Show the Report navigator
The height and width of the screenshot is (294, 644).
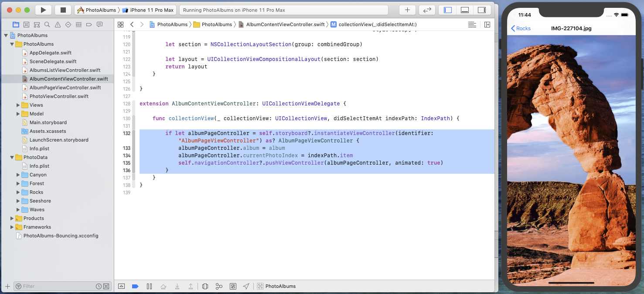[x=100, y=24]
